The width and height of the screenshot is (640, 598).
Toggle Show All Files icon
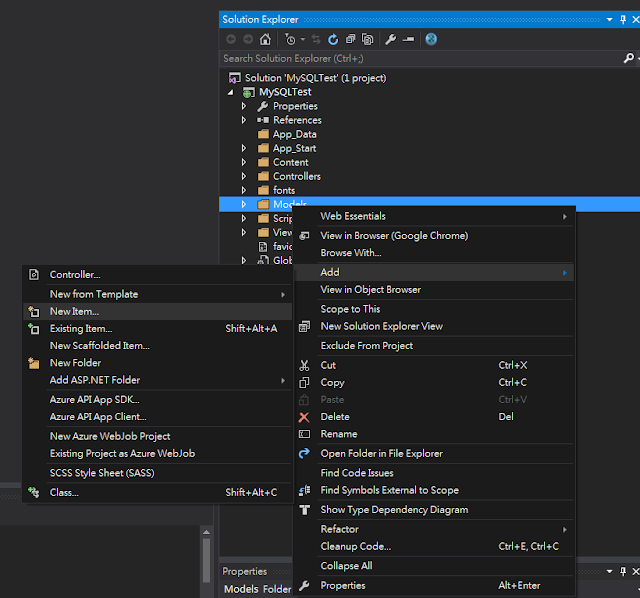(x=367, y=39)
